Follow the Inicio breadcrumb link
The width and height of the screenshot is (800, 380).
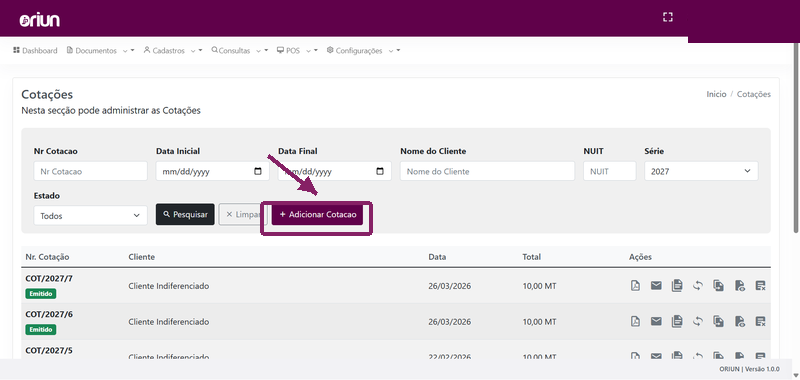716,94
